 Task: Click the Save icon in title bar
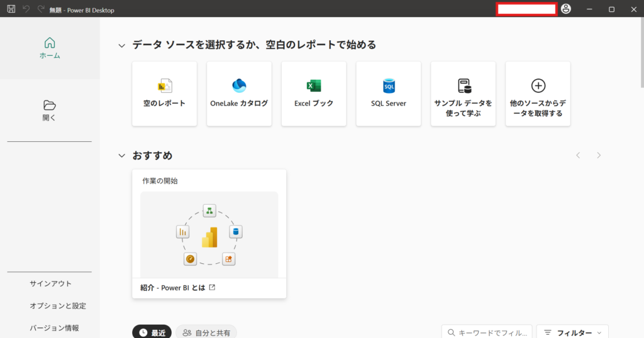point(11,9)
